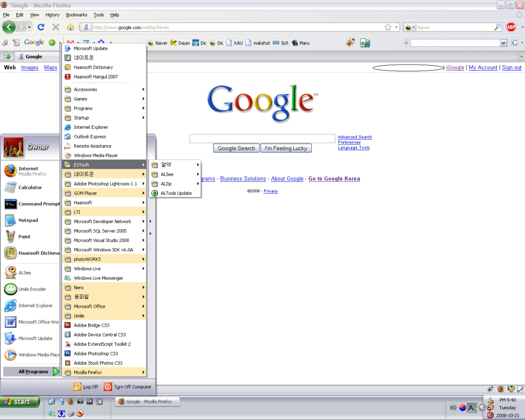Expand the ALSee submenu in ESTsoft
This screenshot has height=420, width=525.
(175, 174)
